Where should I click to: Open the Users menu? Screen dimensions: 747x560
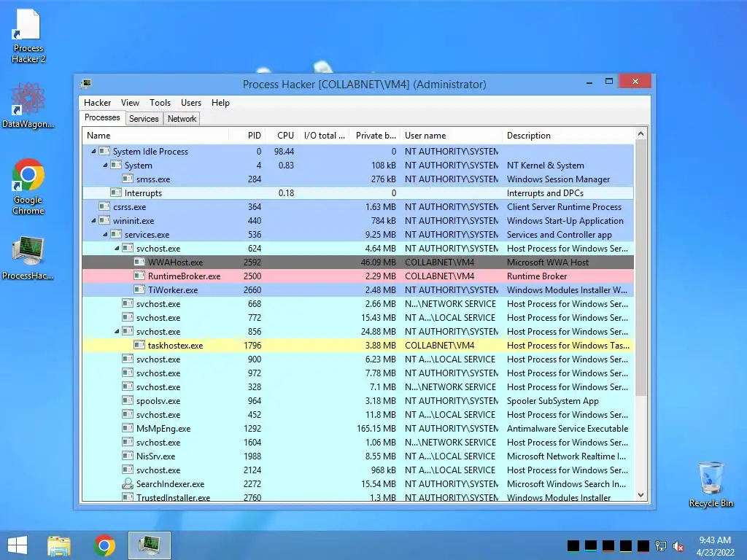(x=191, y=103)
